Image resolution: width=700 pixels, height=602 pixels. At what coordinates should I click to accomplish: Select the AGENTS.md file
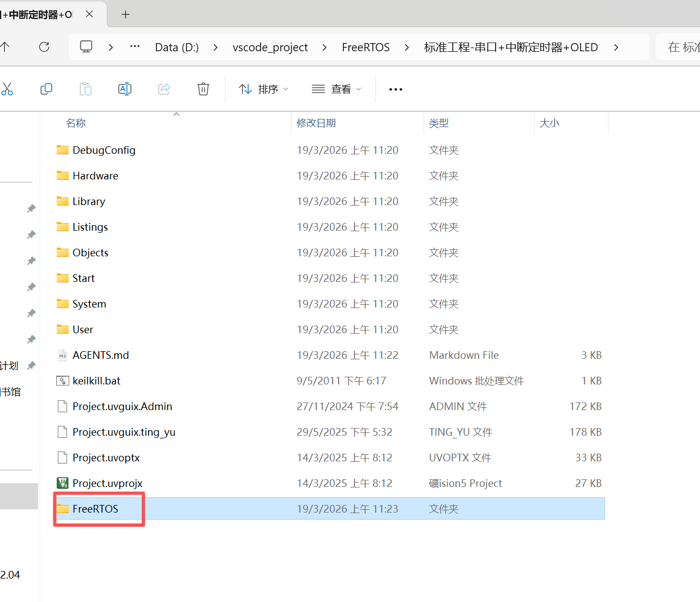101,355
